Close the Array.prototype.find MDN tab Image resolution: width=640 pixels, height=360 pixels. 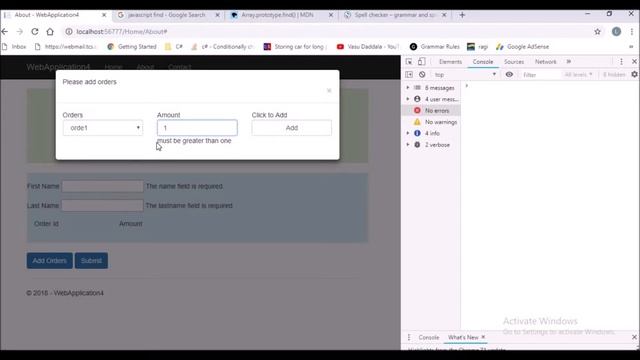pos(331,15)
